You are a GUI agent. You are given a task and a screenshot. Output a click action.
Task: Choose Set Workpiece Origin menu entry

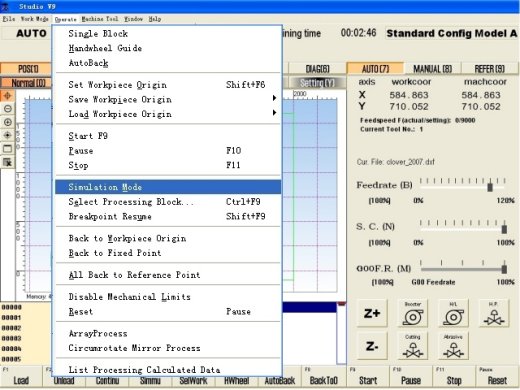pyautogui.click(x=168, y=85)
